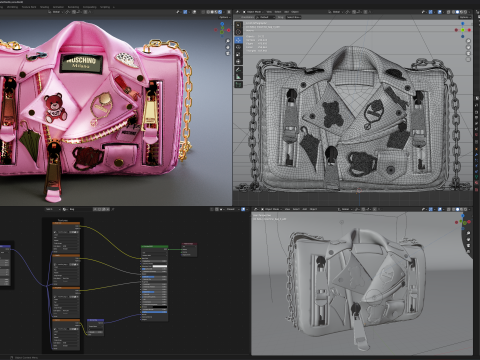Screen dimensions: 480x360
Task: Select the Cursor tool in top-right viewport toolbar
Action: (238, 32)
